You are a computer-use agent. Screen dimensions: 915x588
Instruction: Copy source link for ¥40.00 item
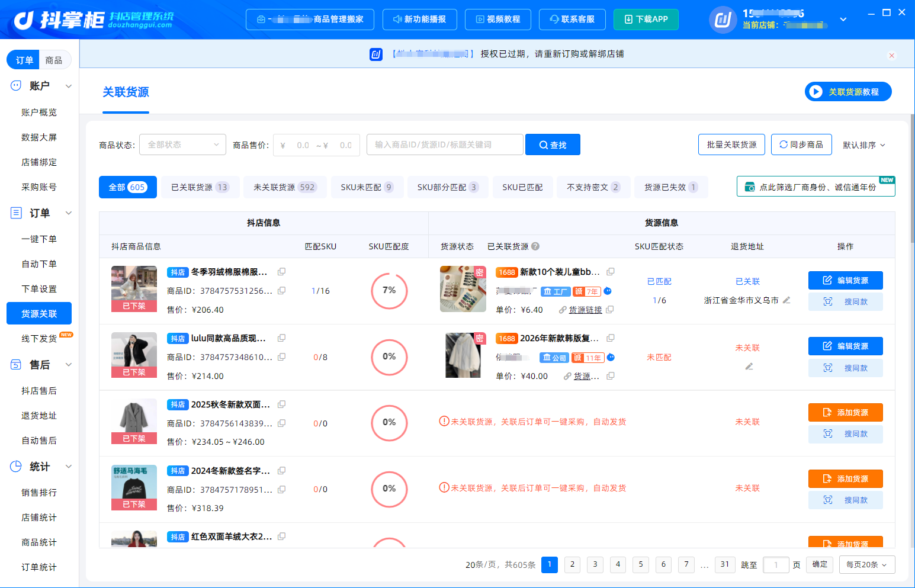click(x=611, y=376)
